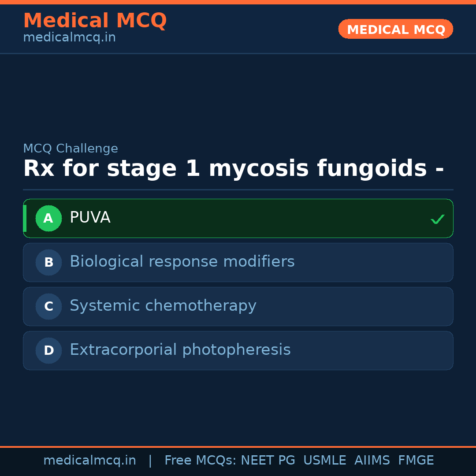Viewport: 476px width, 476px height.
Task: Click the NEET PG footer tab
Action: click(268, 460)
